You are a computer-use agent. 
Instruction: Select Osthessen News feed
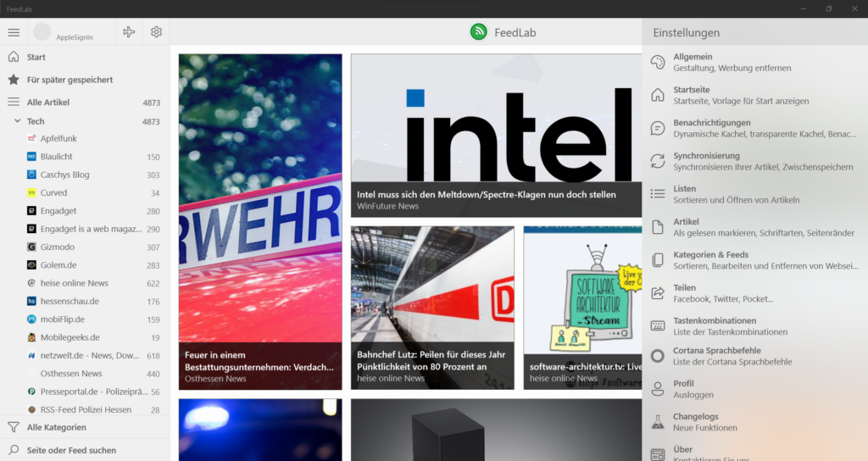coord(85,374)
